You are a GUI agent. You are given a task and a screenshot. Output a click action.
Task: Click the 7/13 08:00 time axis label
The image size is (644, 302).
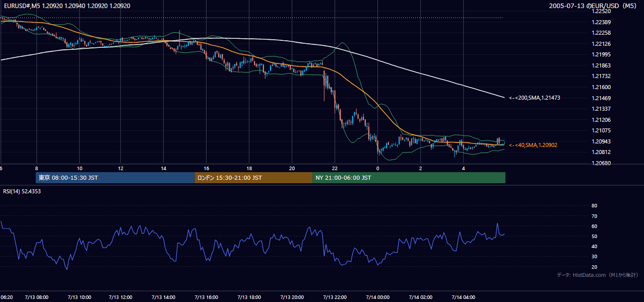[37, 297]
